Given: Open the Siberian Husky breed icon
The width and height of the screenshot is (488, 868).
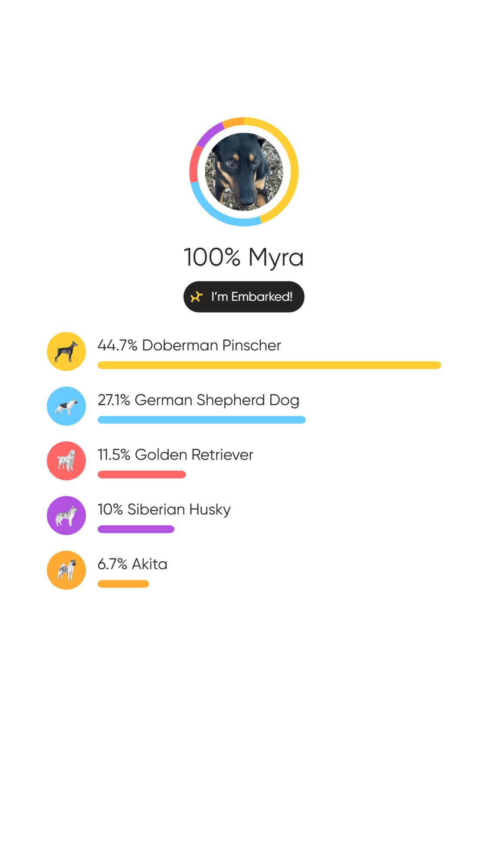Looking at the screenshot, I should point(66,516).
